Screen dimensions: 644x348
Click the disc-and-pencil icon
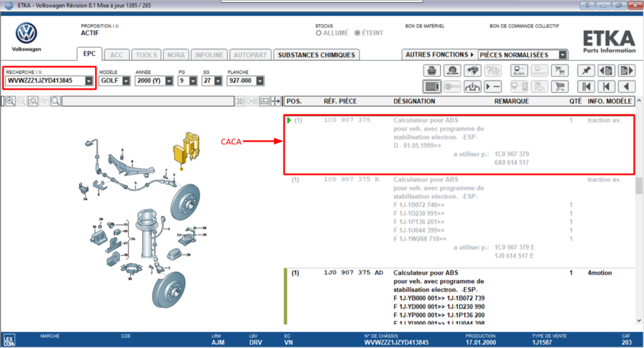(453, 70)
